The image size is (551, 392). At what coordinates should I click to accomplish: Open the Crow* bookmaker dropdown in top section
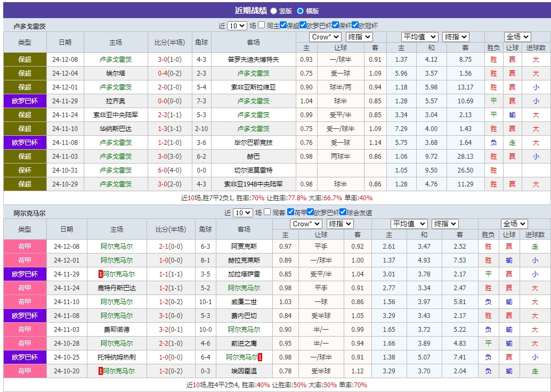(325, 37)
